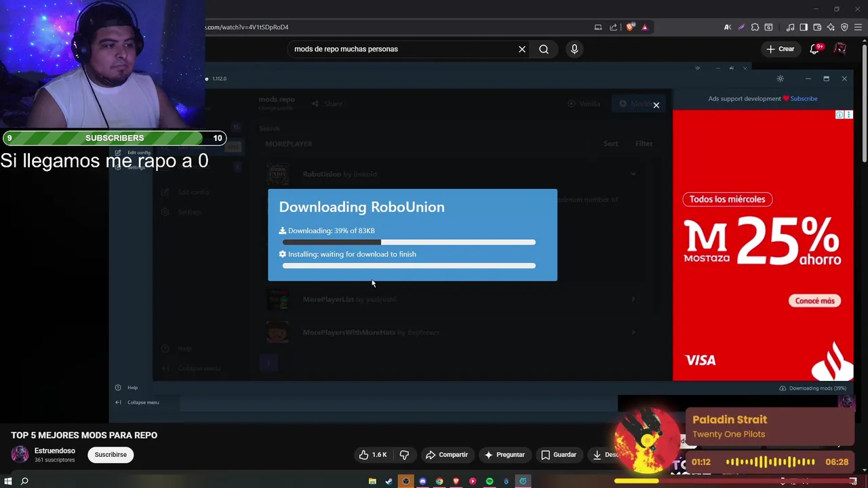Open the Brave Wallet icon
This screenshot has height=488, width=868.
coord(817,27)
